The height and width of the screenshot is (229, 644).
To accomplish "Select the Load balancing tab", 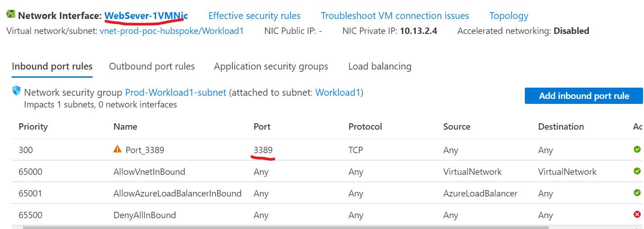I will click(379, 66).
